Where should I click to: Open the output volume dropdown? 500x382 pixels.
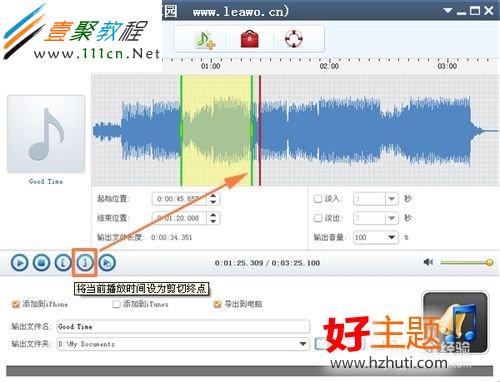tap(392, 237)
